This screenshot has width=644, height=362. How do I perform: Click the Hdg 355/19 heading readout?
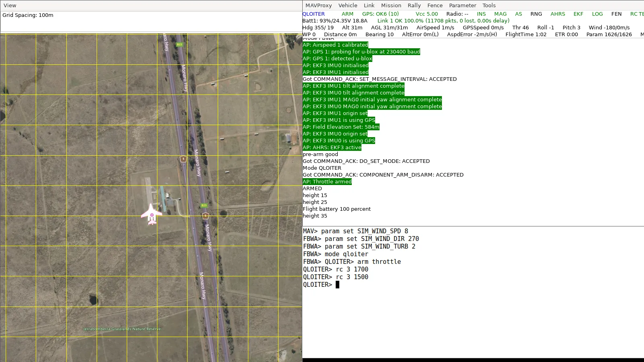click(x=318, y=28)
